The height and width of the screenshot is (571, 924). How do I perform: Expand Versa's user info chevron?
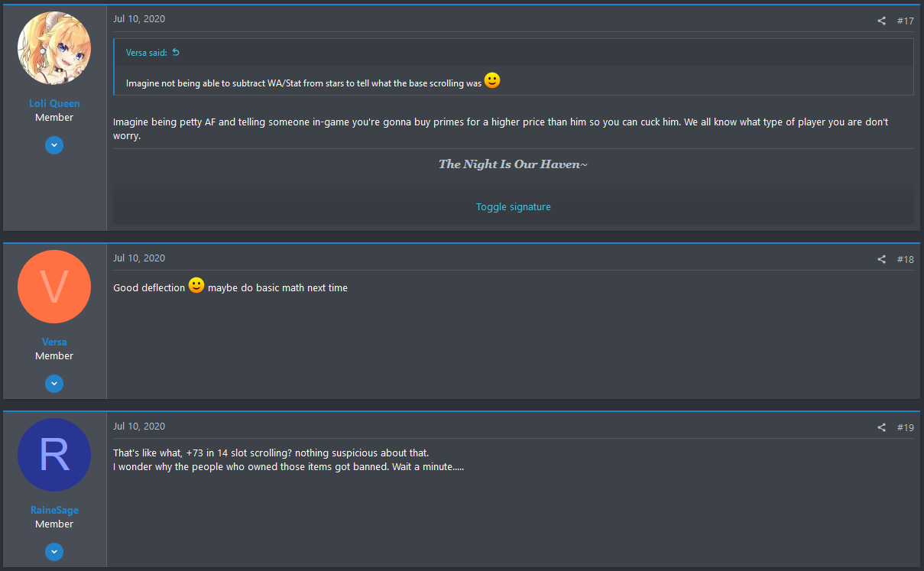pos(54,383)
